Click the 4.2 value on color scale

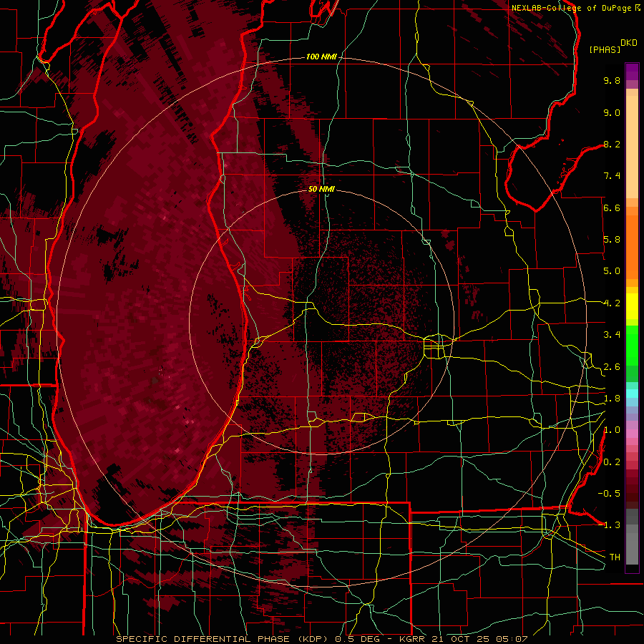tap(612, 303)
